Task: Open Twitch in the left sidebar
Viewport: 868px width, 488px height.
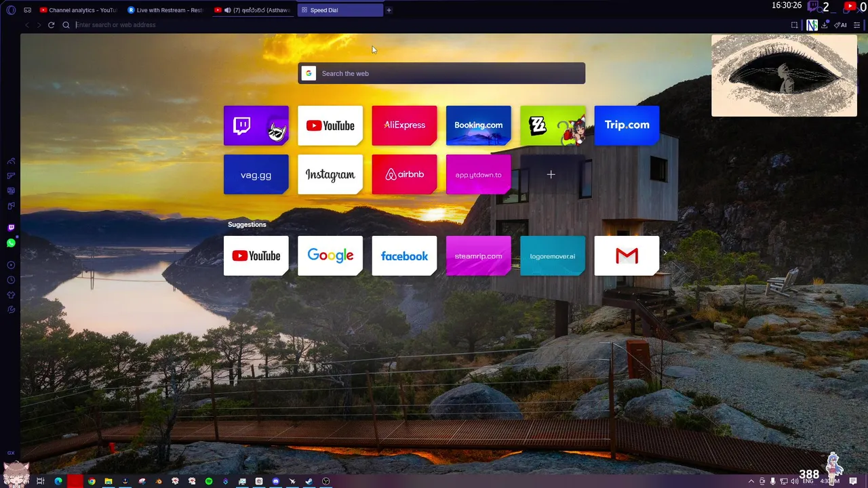Action: click(x=11, y=228)
